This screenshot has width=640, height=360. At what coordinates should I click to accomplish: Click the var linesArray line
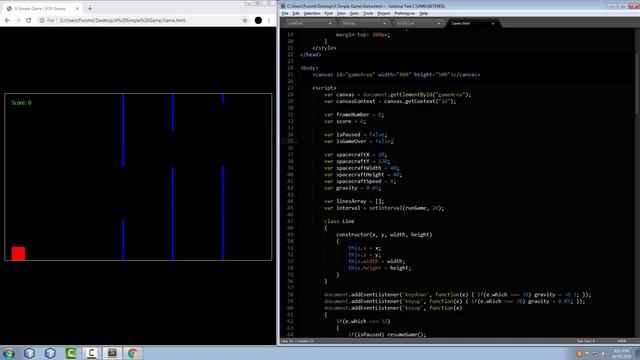click(354, 201)
